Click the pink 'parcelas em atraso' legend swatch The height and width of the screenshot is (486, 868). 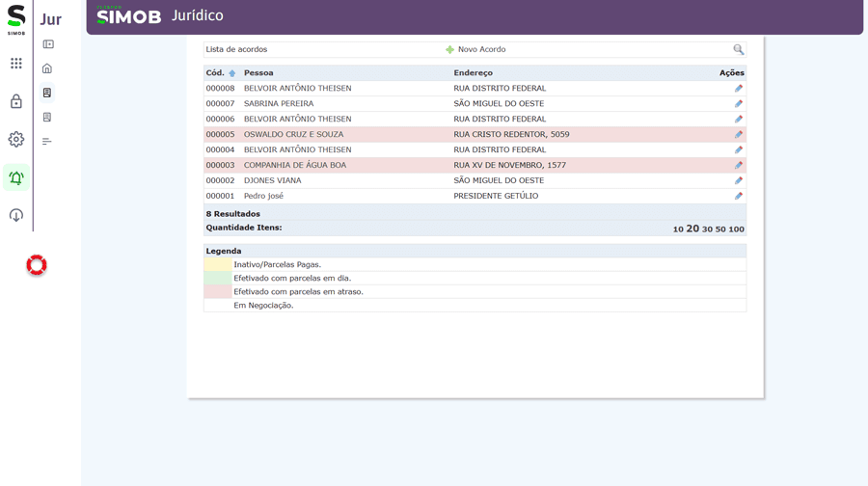point(218,291)
